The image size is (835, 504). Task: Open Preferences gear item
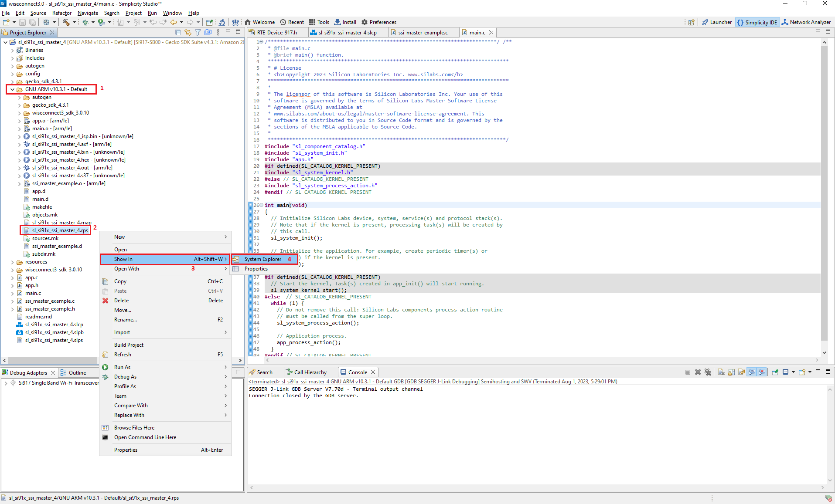(379, 22)
